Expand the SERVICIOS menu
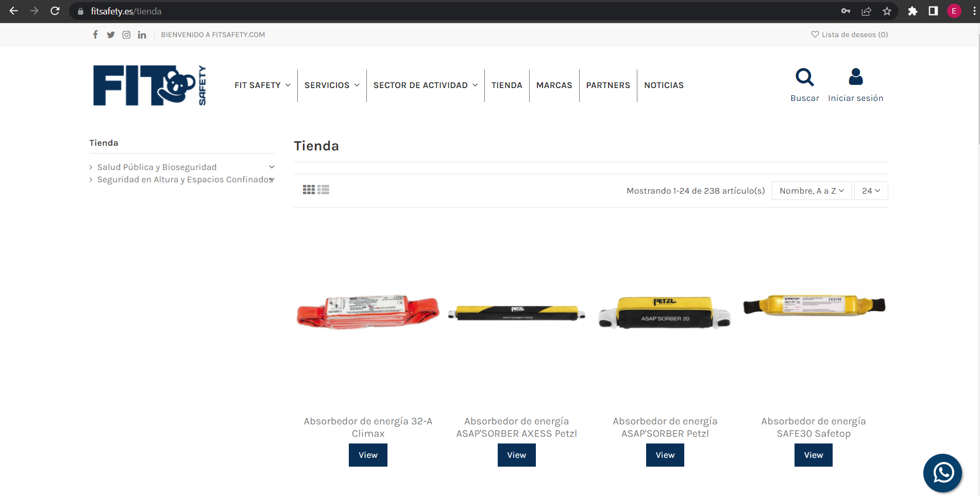 [332, 85]
